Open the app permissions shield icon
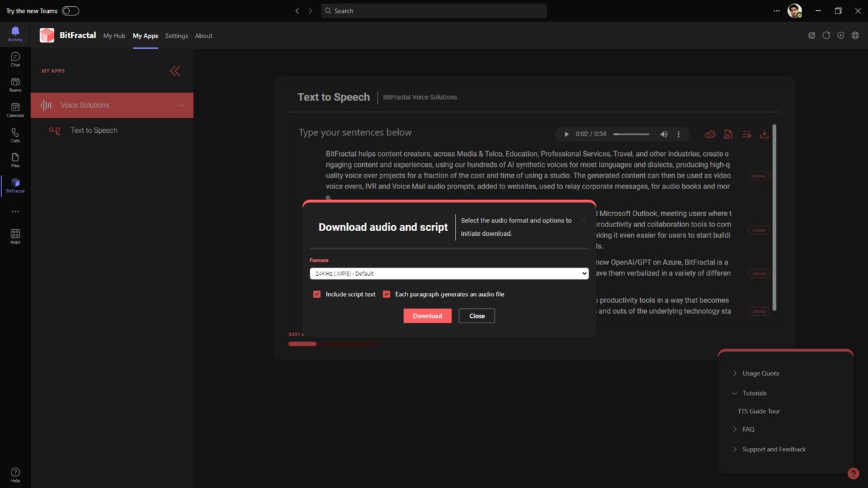 841,35
